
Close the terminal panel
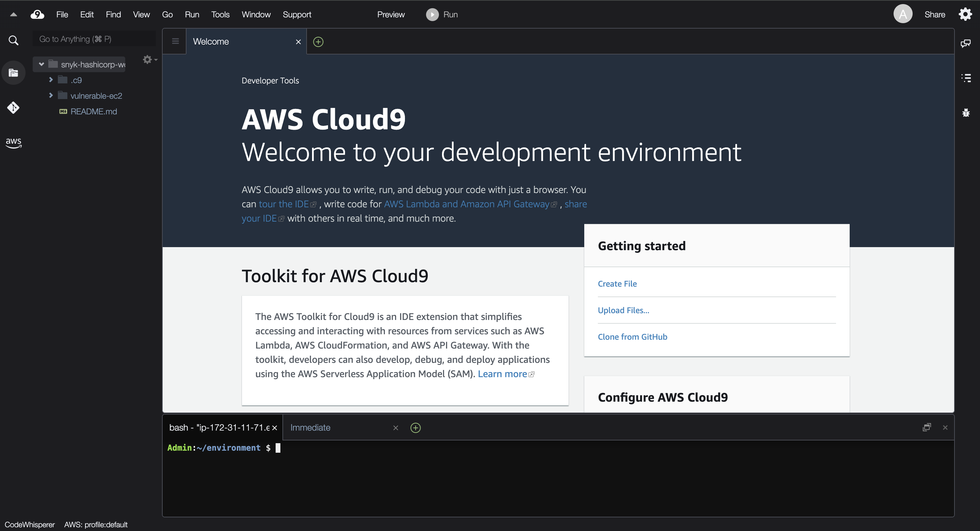click(x=945, y=428)
